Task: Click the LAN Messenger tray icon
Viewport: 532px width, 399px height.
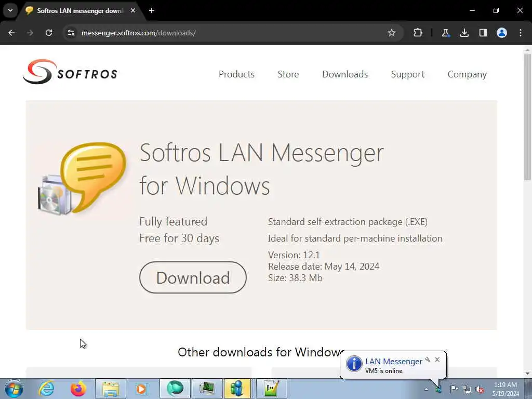Action: tap(438, 389)
